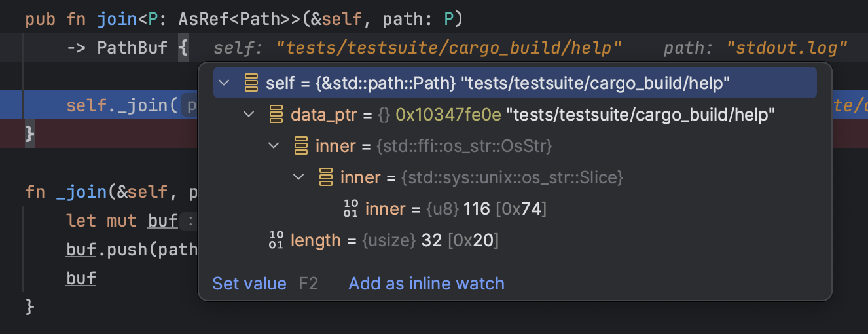
Task: Collapse the unix Slice inner node chevron
Action: [x=298, y=177]
